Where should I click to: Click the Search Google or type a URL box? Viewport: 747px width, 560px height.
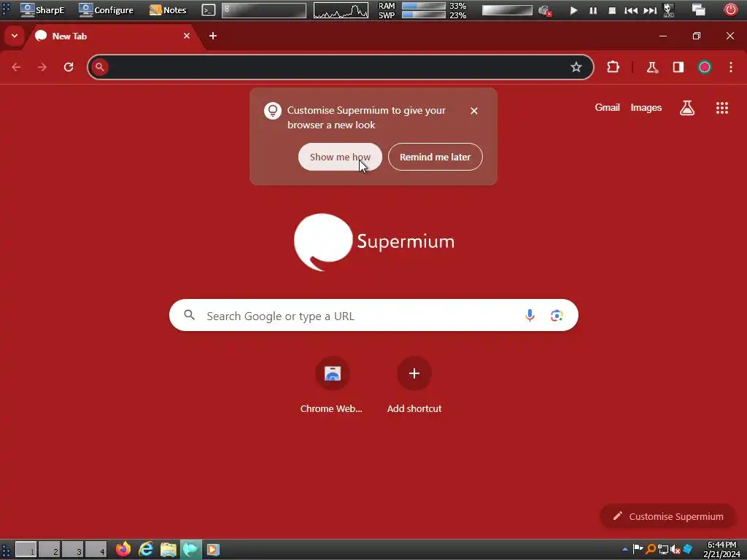click(373, 315)
